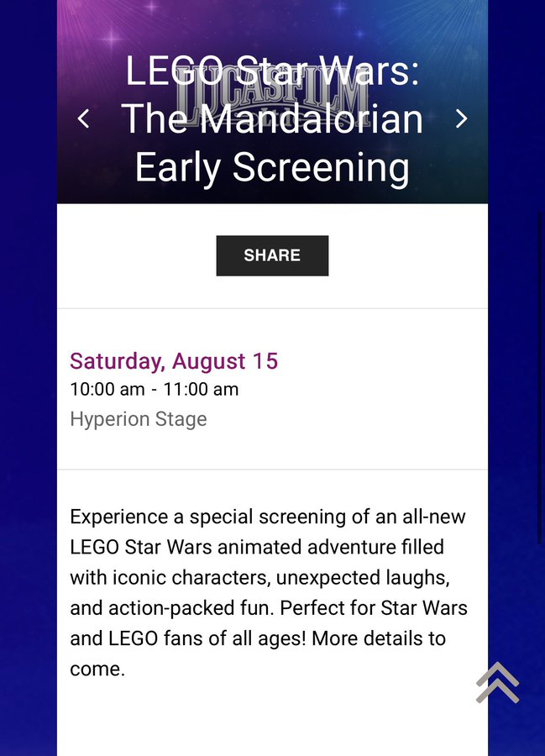The width and height of the screenshot is (545, 756).
Task: Click the "More details to" text
Action: point(379,638)
